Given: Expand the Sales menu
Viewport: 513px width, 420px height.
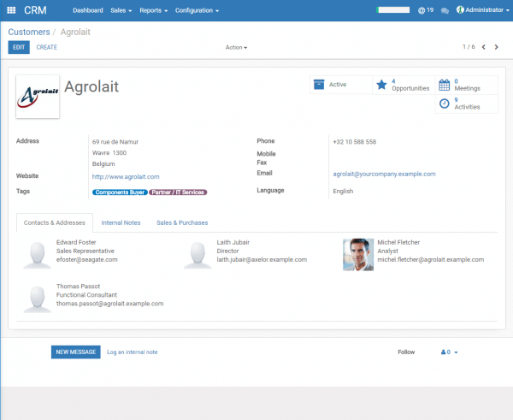Looking at the screenshot, I should pyautogui.click(x=121, y=10).
